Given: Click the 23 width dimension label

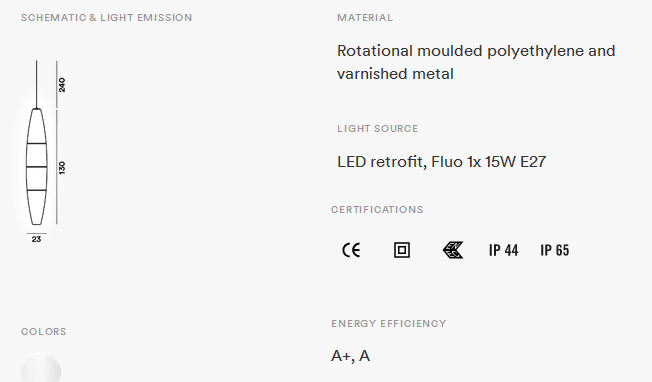Looking at the screenshot, I should click(36, 239).
